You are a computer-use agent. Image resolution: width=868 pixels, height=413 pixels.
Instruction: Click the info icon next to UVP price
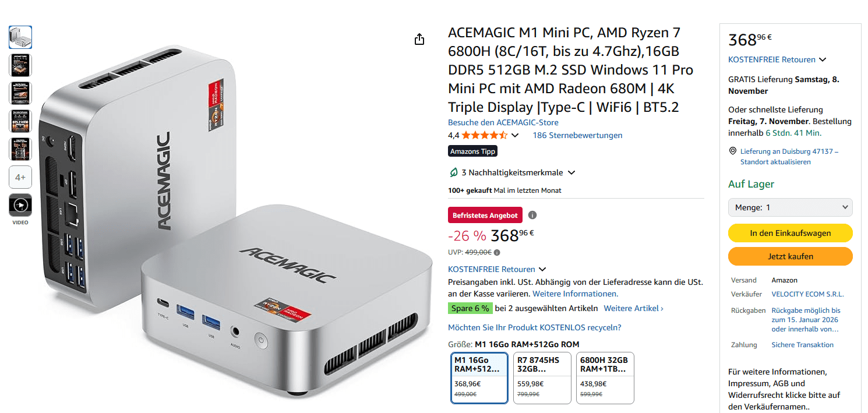click(x=497, y=252)
